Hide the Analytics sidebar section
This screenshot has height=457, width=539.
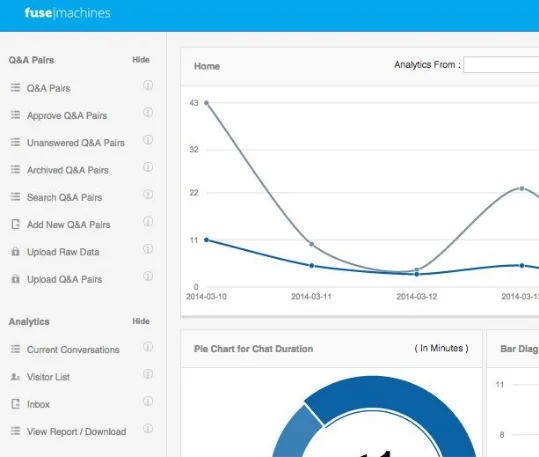click(x=141, y=321)
